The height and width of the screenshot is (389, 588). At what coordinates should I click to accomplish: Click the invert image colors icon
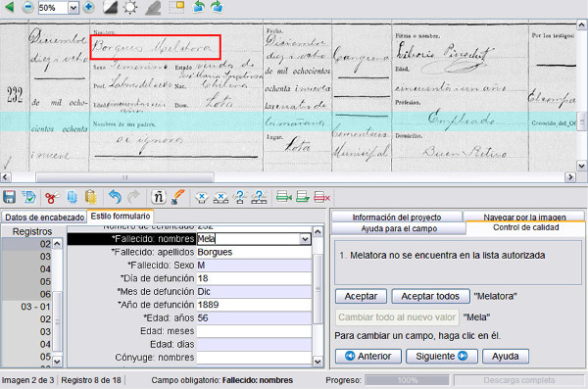[x=110, y=7]
